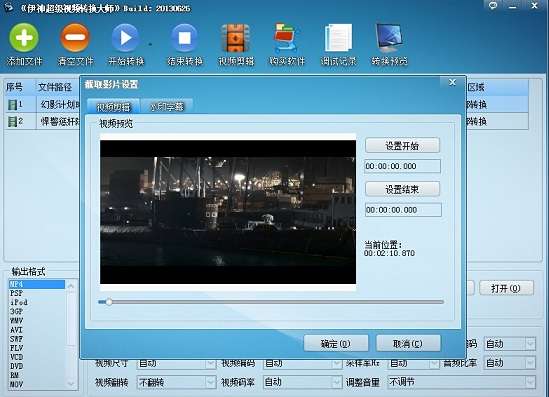The width and height of the screenshot is (549, 397).
Task: Expand the 视频码率 自动 dropdown
Action: 303,382
